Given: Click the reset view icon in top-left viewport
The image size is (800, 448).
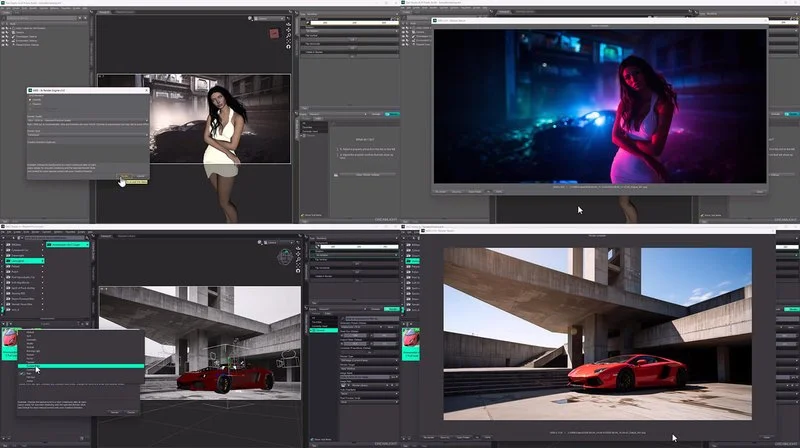Looking at the screenshot, I should click(289, 46).
